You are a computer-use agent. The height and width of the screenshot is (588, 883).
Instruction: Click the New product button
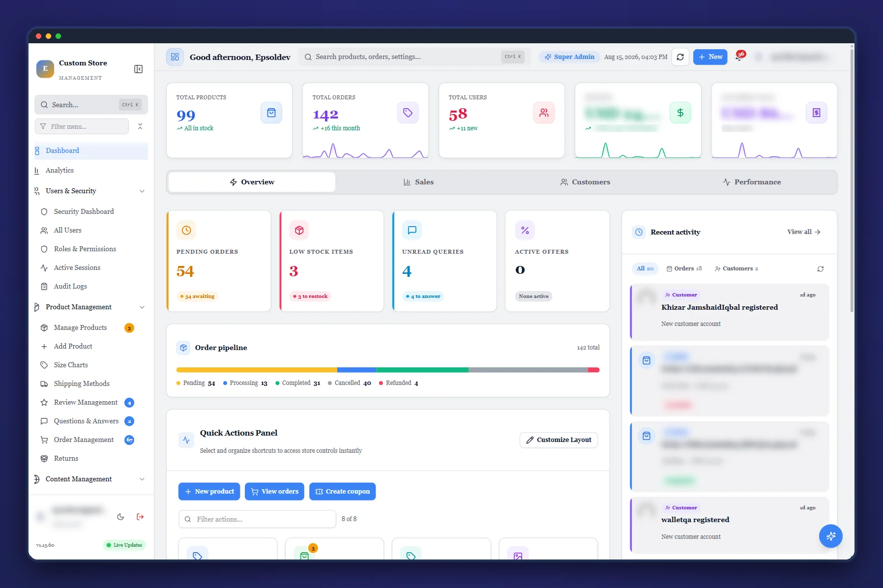click(x=209, y=492)
